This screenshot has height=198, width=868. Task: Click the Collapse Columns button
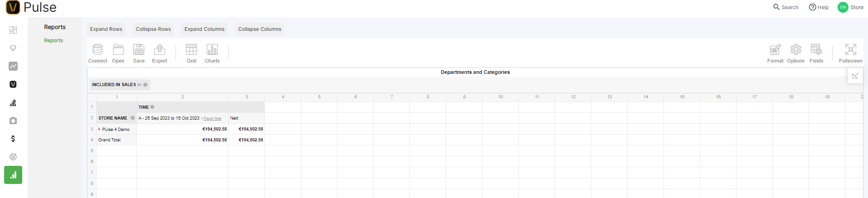coord(259,29)
